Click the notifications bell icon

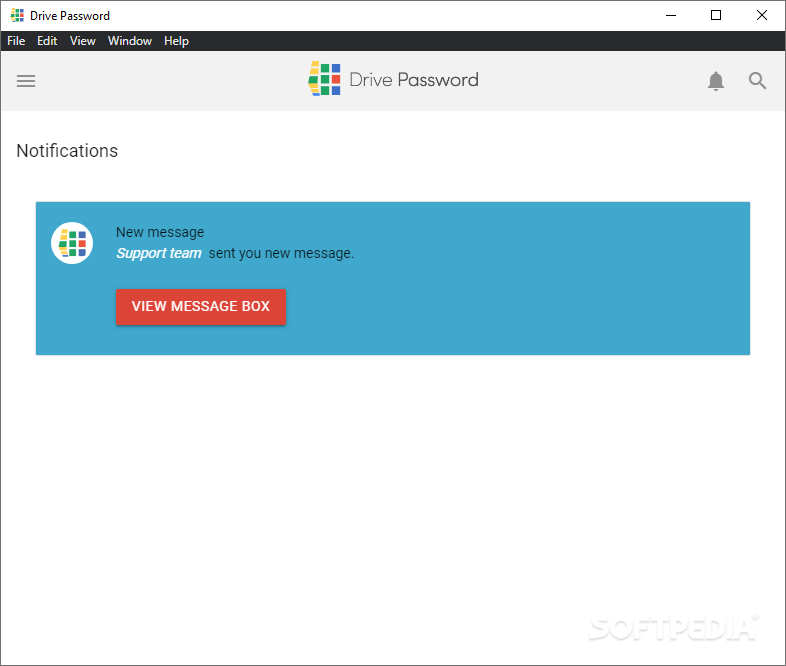tap(716, 81)
